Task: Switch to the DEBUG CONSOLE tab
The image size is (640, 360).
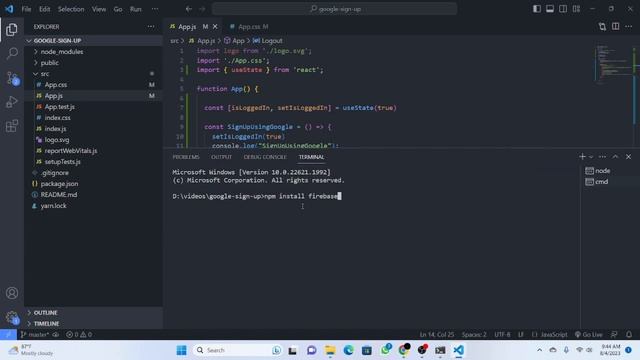Action: [x=264, y=157]
